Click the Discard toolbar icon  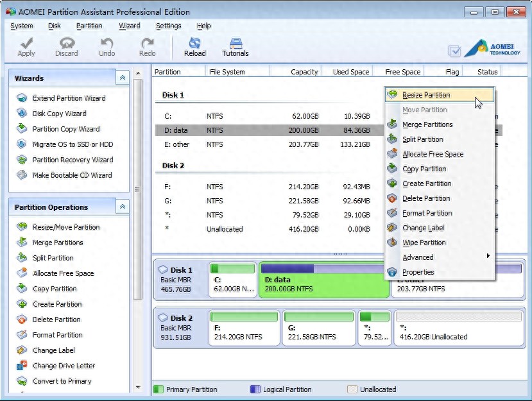click(x=66, y=45)
